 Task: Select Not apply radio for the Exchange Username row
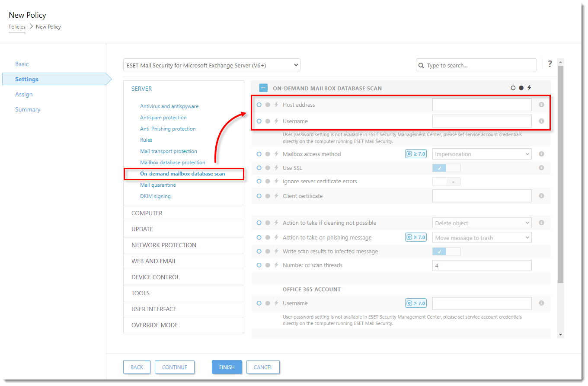259,121
